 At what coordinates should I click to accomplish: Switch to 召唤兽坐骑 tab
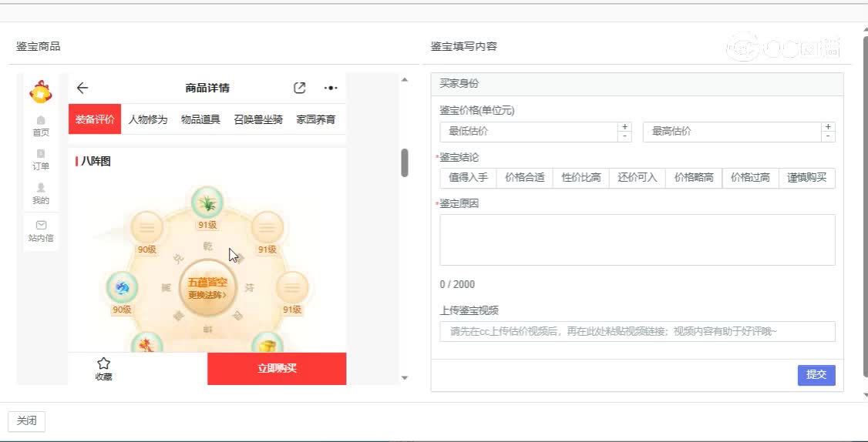(258, 119)
